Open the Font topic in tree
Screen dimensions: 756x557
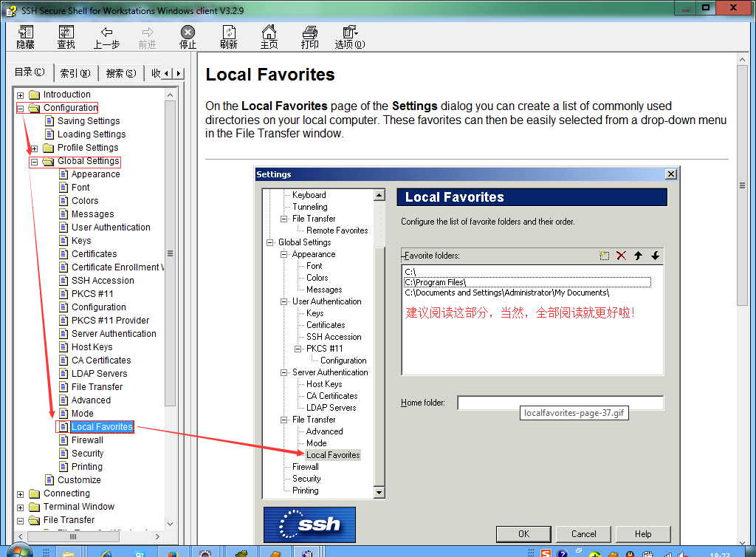click(x=80, y=187)
